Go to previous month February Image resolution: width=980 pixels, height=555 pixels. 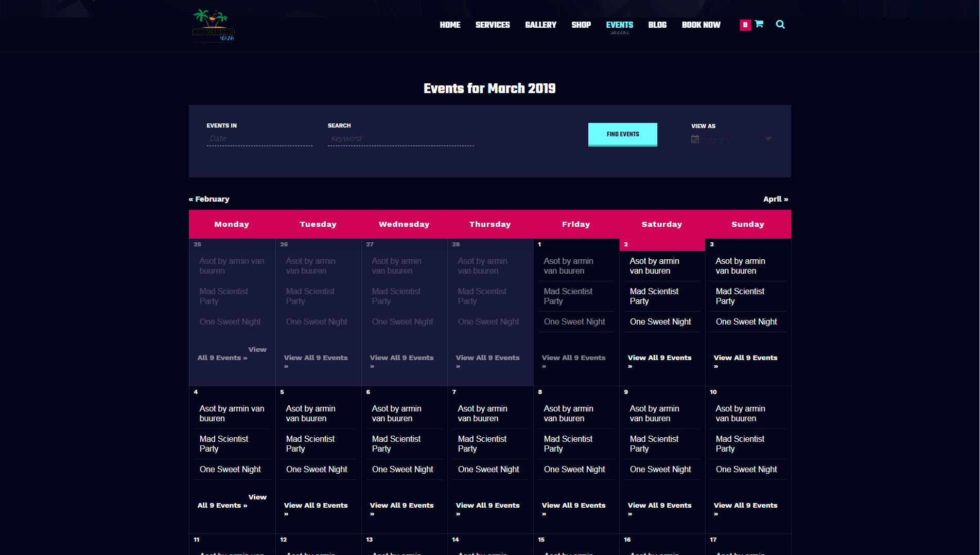(209, 199)
